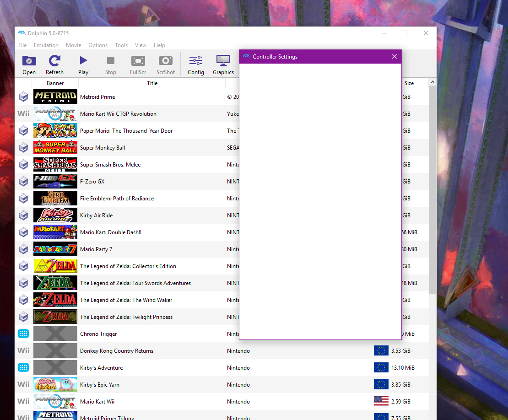Click the Super Smash Bros. Melee banner

[55, 164]
